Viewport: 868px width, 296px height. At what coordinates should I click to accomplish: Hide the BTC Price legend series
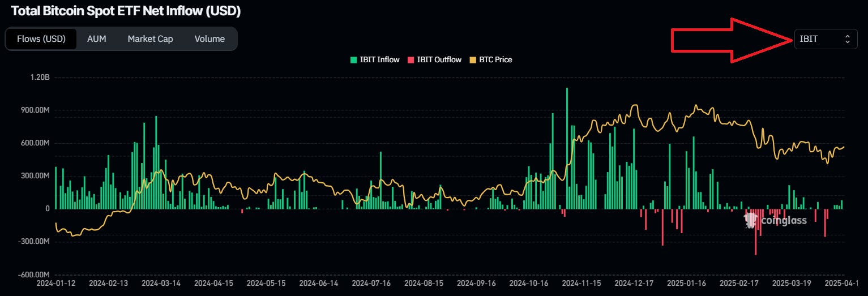491,59
